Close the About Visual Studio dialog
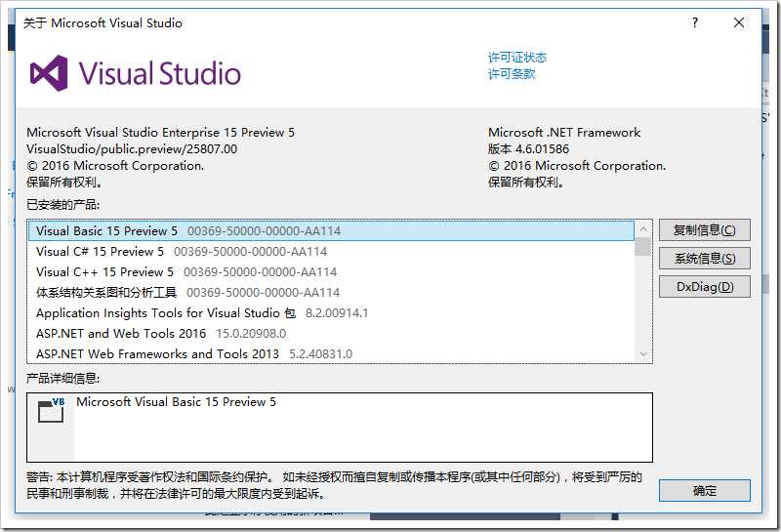 point(739,22)
